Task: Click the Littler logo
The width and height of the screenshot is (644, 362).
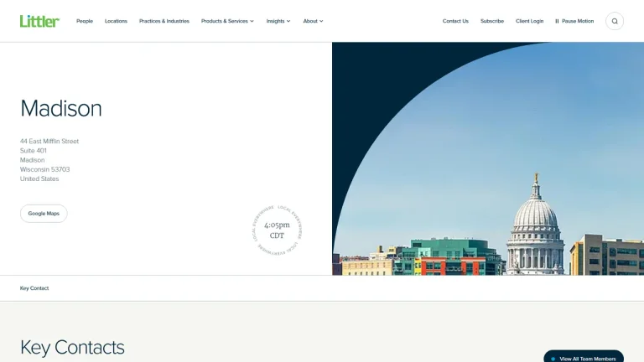Action: [x=40, y=21]
